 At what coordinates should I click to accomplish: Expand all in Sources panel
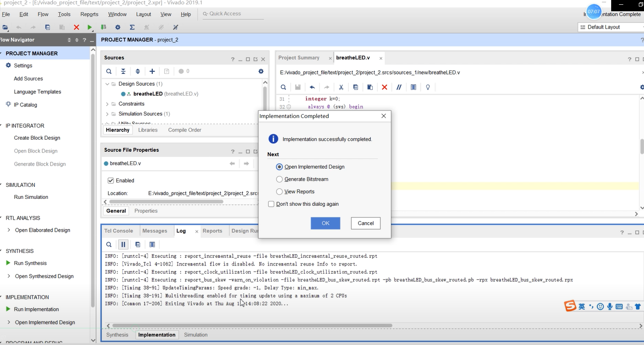pyautogui.click(x=138, y=71)
